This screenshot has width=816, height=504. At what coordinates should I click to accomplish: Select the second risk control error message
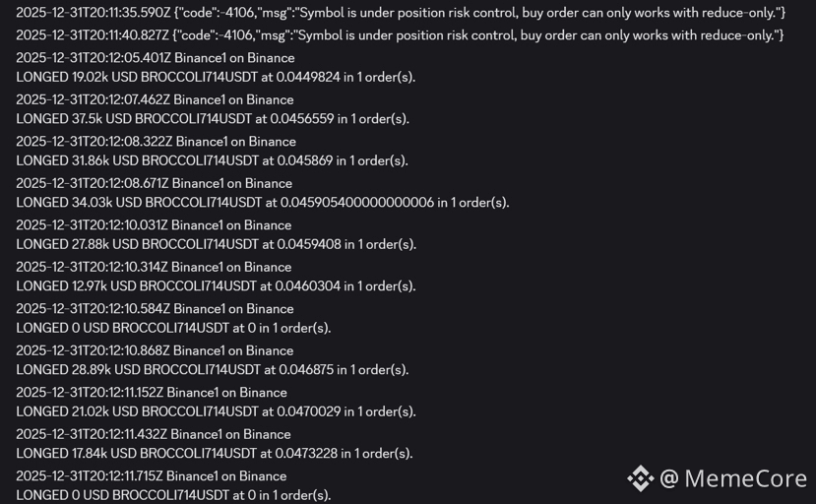(400, 35)
